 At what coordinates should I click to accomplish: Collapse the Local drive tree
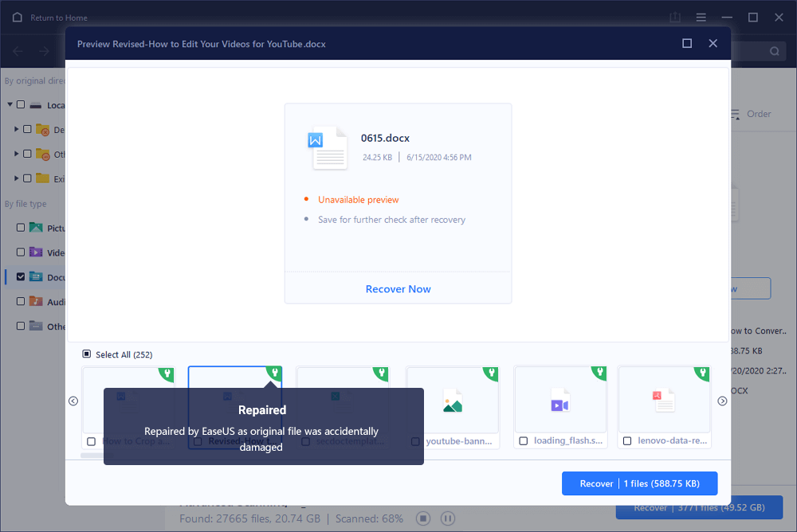click(9, 104)
